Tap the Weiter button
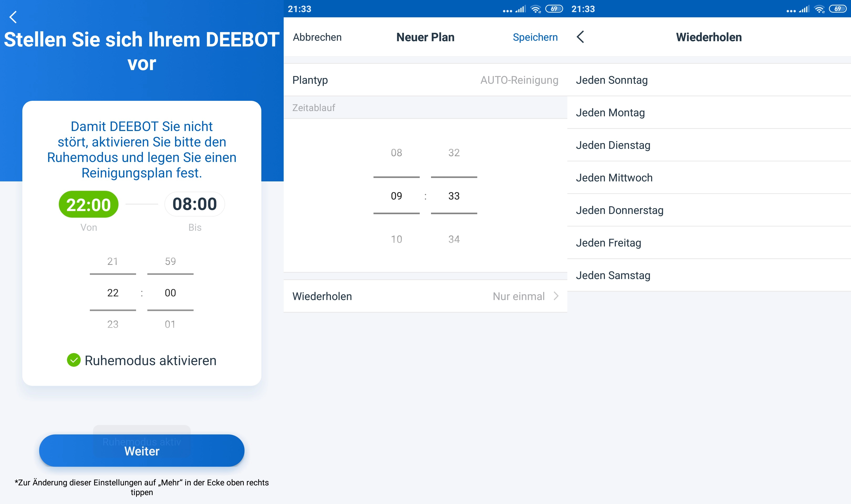Viewport: 851px width, 504px height. (142, 451)
